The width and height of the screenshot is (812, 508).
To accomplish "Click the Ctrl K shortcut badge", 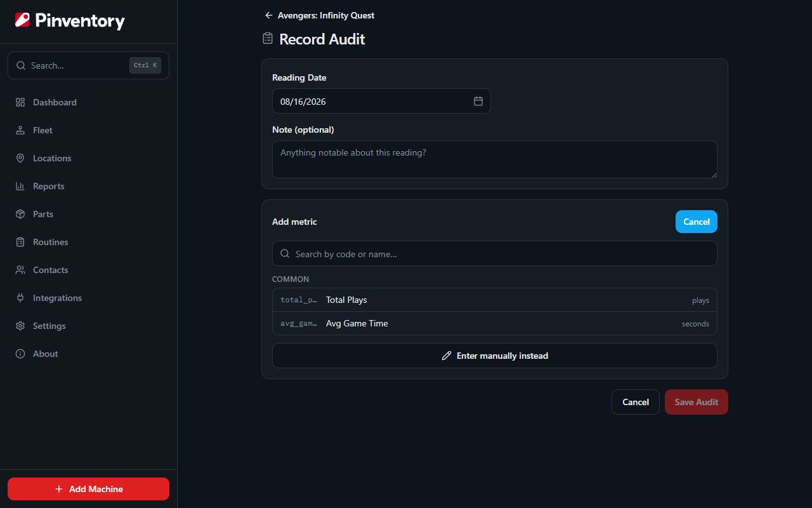I will tap(145, 65).
